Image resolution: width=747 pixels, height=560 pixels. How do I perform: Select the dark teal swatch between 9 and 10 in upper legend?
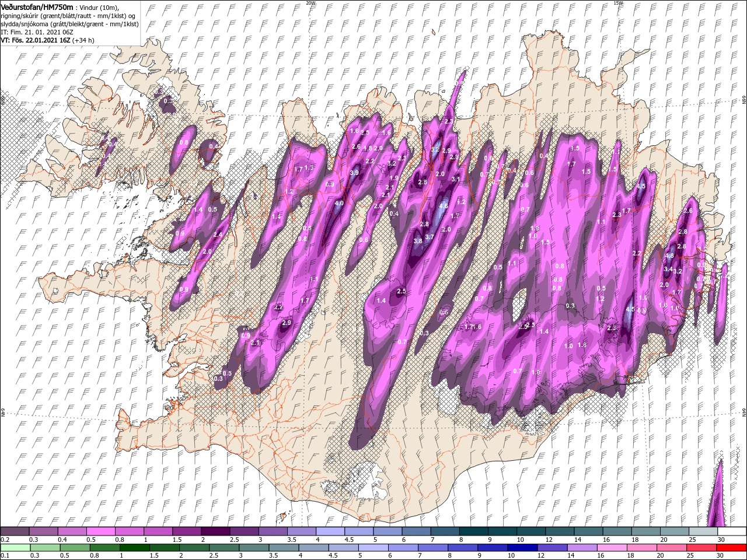pos(502,531)
